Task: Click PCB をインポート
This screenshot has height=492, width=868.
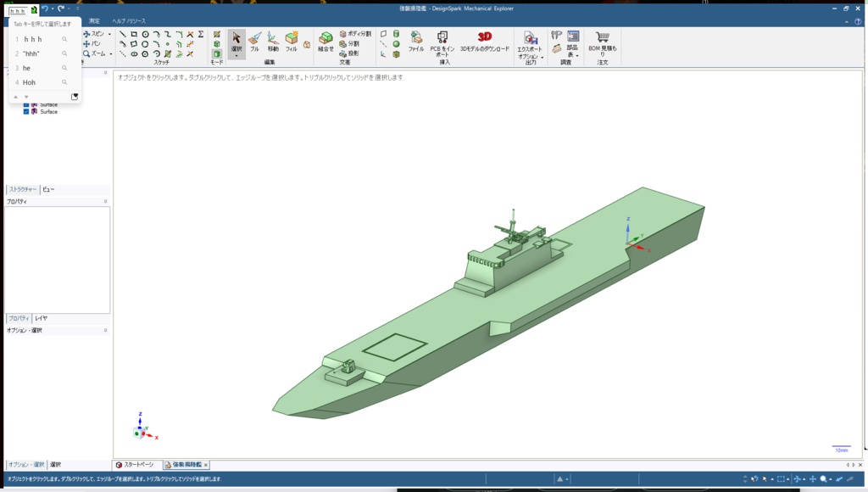Action: point(442,44)
